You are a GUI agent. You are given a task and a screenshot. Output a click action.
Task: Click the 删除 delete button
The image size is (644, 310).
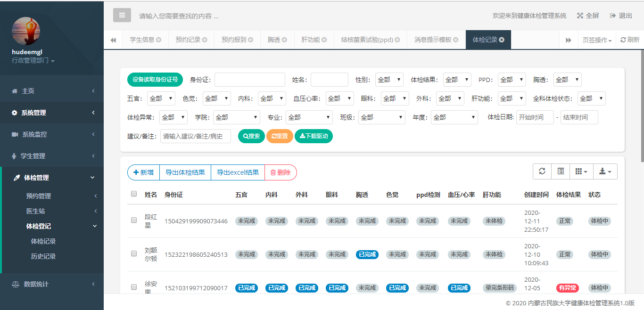pos(281,172)
